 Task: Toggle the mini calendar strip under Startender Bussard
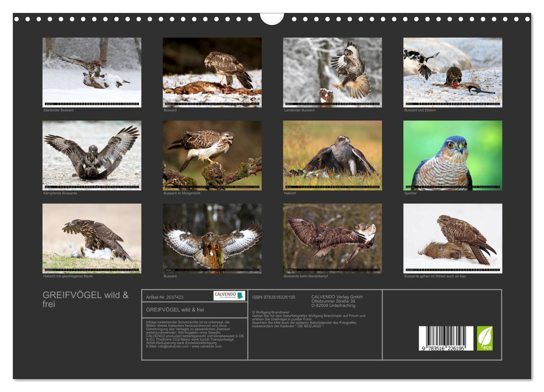pyautogui.click(x=93, y=104)
